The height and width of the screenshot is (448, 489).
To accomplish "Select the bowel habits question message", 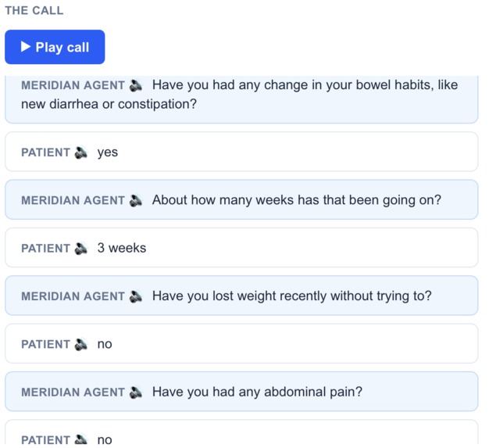I will point(241,99).
